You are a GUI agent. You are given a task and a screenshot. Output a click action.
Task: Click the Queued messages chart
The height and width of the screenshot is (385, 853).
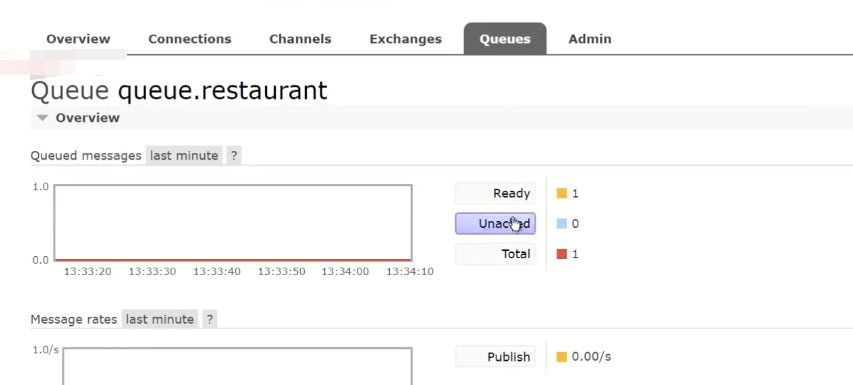tap(233, 223)
